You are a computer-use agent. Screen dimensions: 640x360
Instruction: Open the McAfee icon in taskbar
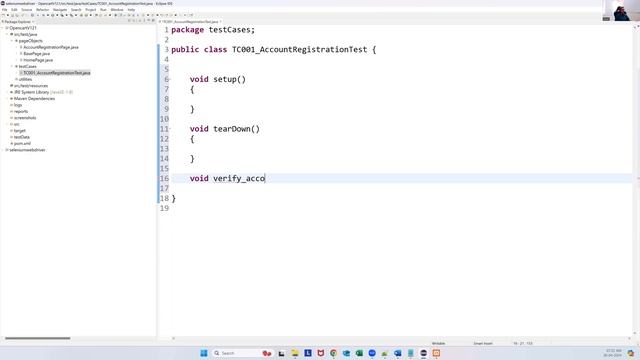coord(320,353)
